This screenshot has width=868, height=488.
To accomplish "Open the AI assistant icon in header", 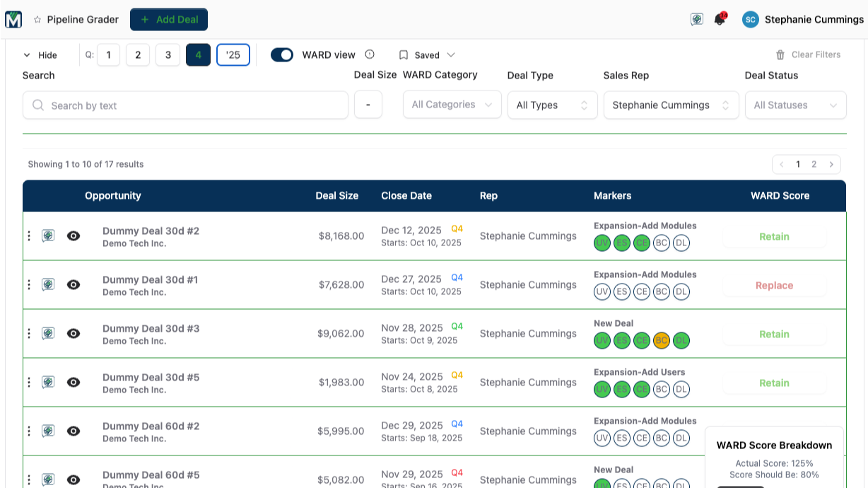I will (697, 20).
